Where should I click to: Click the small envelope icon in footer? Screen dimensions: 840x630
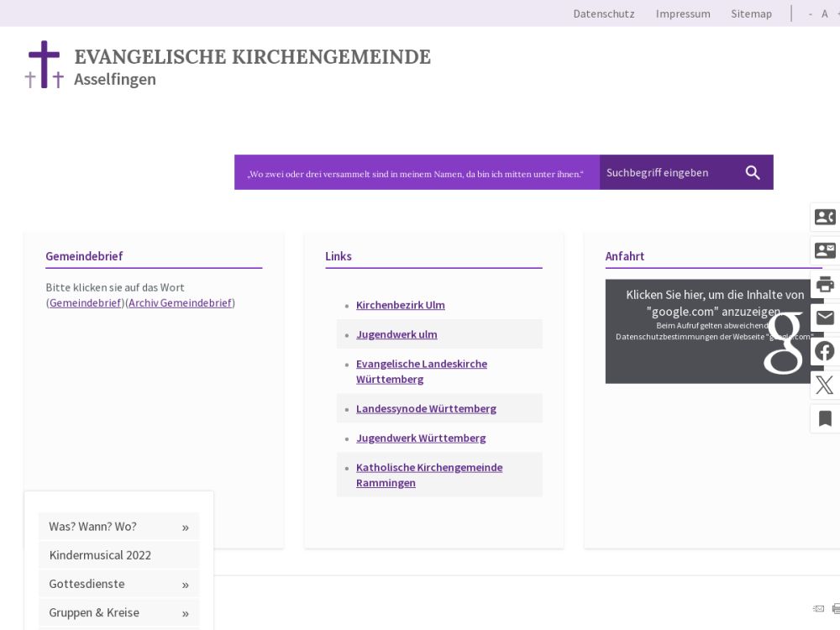pos(818,608)
